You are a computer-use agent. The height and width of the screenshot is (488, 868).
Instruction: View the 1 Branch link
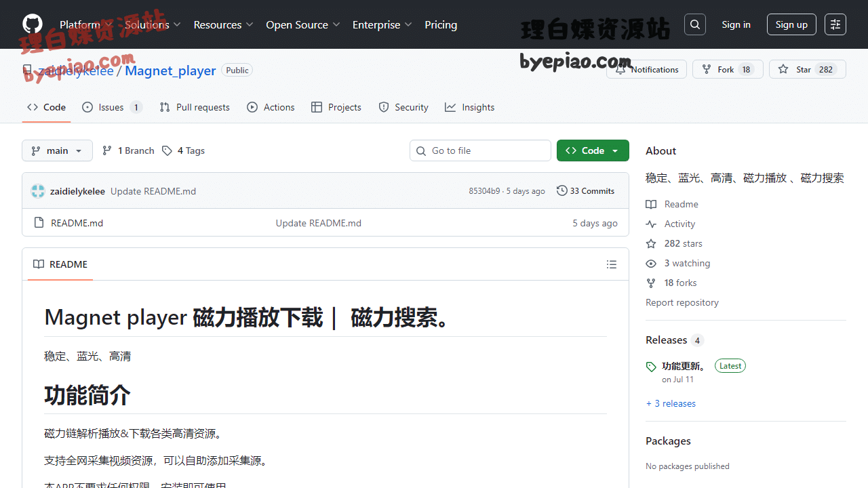tap(128, 150)
